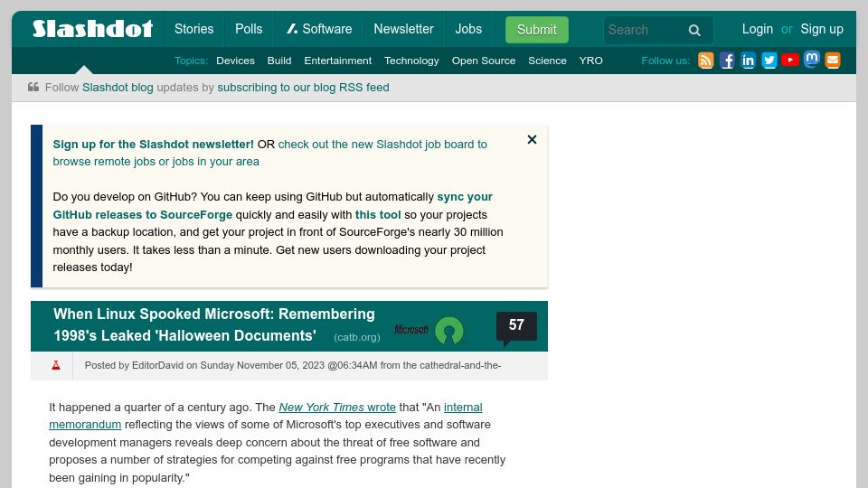
Task: Open Slashdot's Mastodon icon
Action: tap(812, 60)
